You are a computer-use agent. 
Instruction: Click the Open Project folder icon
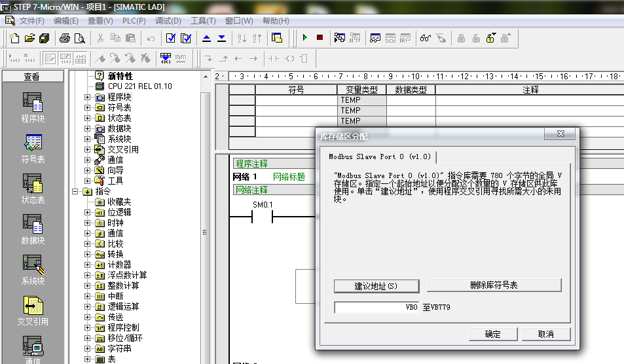tap(29, 38)
